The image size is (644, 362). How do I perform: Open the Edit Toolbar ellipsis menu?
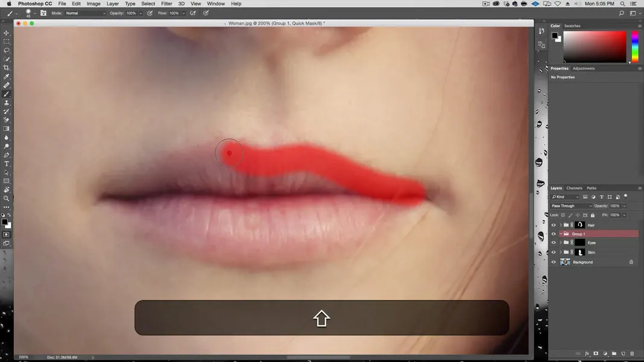pyautogui.click(x=6, y=207)
